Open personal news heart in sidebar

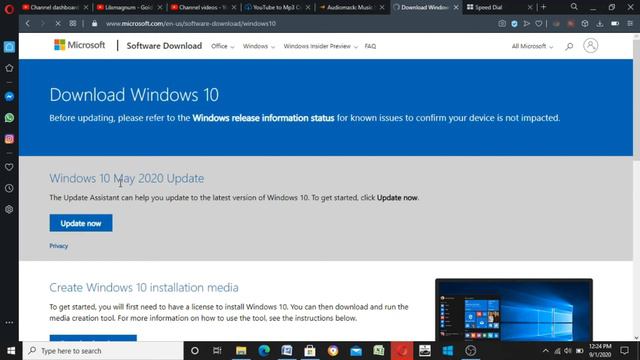[x=9, y=167]
